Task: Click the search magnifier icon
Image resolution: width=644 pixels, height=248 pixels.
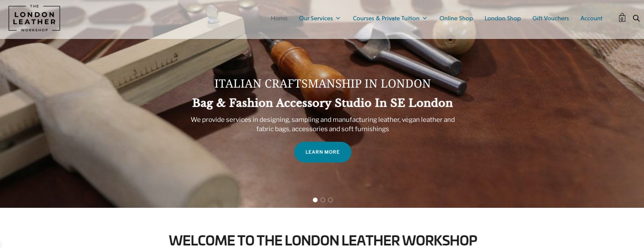Action: click(636, 18)
